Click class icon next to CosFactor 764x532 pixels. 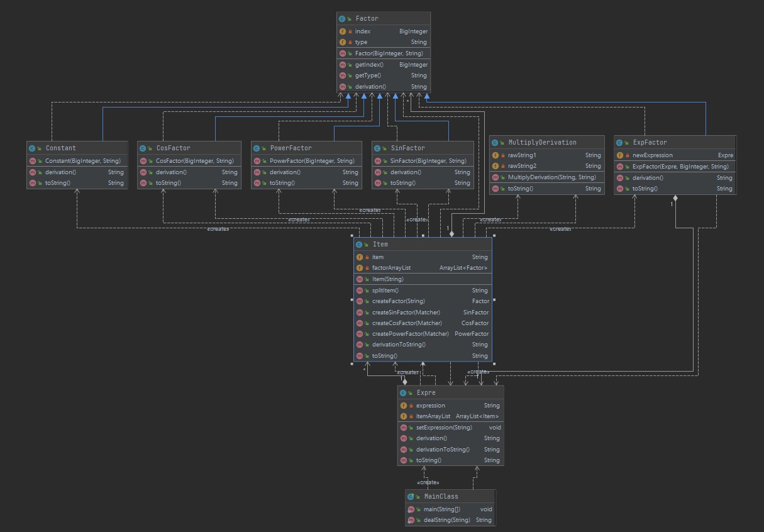(143, 148)
